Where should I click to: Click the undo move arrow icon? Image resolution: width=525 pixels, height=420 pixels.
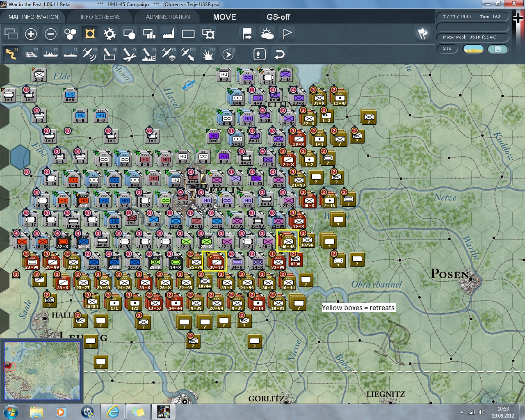(x=279, y=54)
